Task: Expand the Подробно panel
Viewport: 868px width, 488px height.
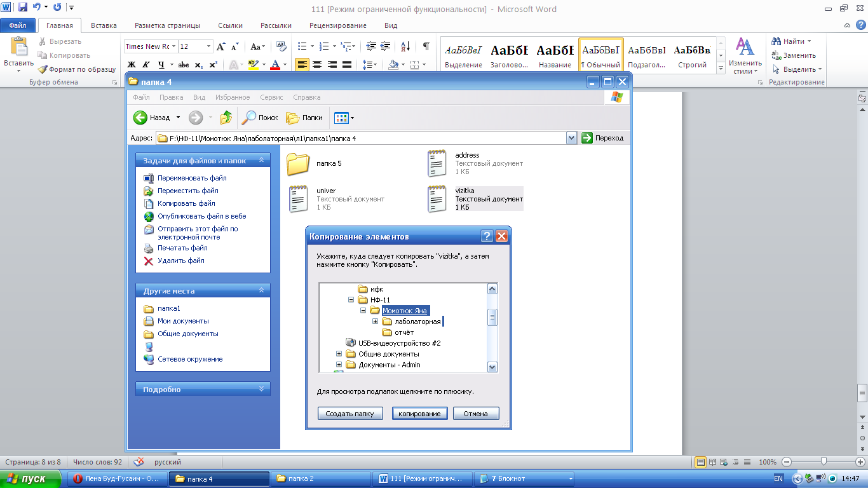Action: point(261,389)
